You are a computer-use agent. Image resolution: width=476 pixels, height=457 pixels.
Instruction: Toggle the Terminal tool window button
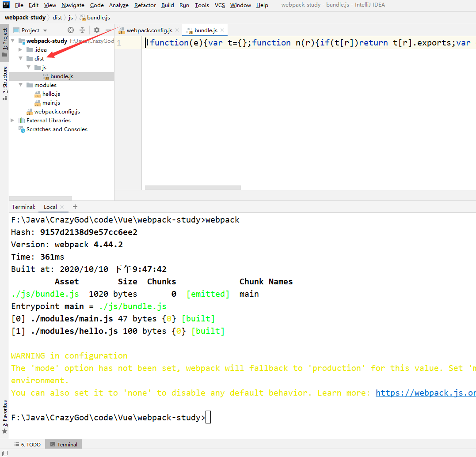[x=64, y=445]
